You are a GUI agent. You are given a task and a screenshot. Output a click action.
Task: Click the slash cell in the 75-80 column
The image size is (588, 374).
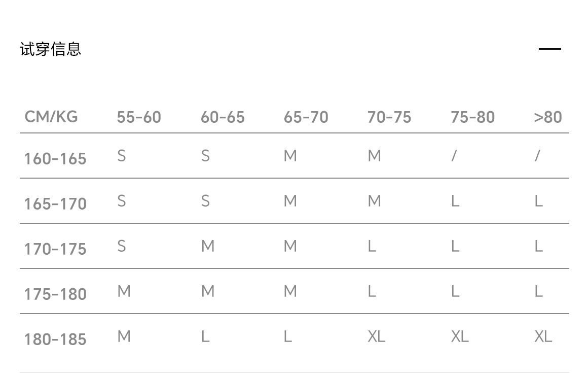(x=454, y=156)
